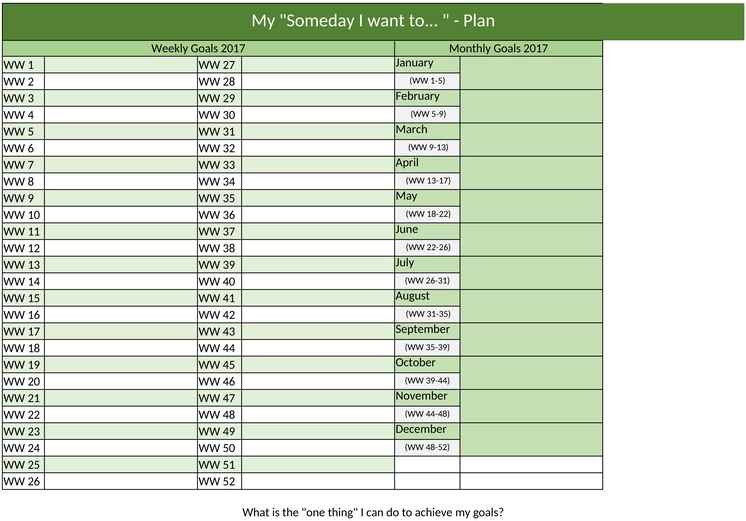Select the plan title banner
This screenshot has width=746, height=521.
(373, 21)
